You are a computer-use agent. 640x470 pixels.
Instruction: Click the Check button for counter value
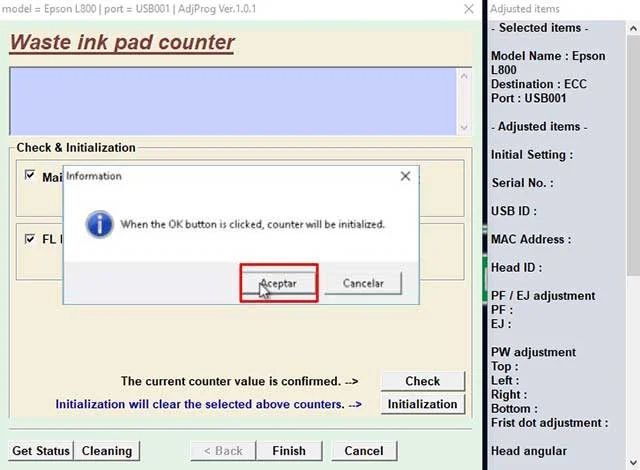(422, 381)
